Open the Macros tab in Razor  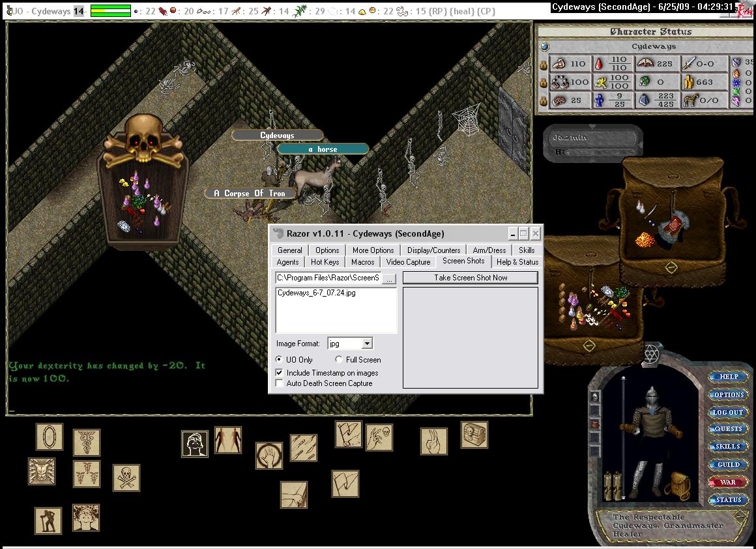coord(362,262)
